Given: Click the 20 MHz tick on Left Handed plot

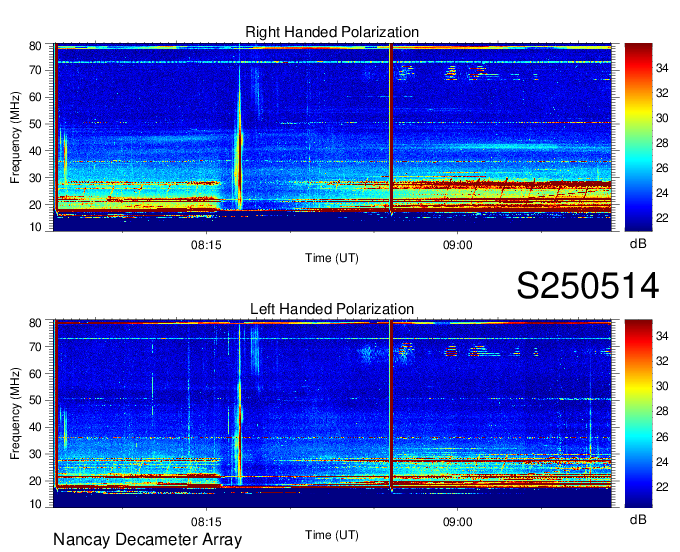Looking at the screenshot, I should pos(35,481).
